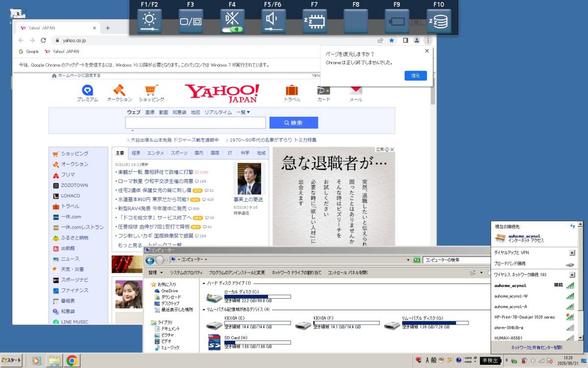
Task: Click the Yahoo! JAPAN search input box
Action: point(196,123)
